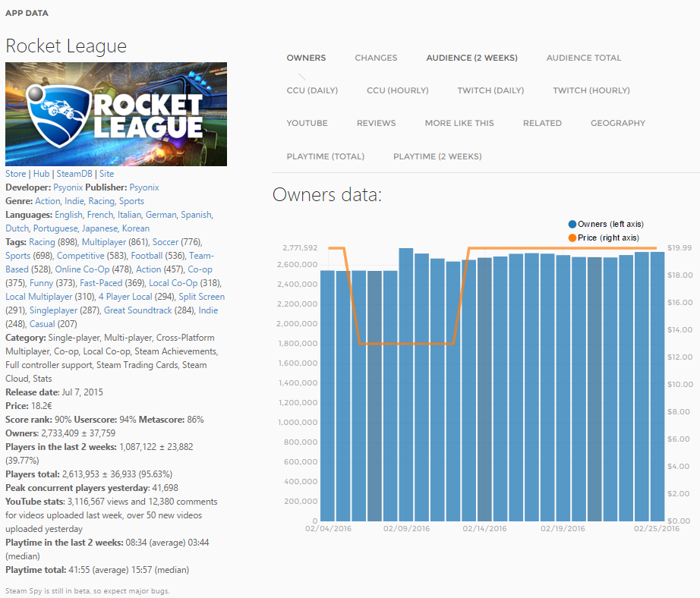Click the 'Price: 18.2€' text
700x598 pixels.
(x=29, y=406)
